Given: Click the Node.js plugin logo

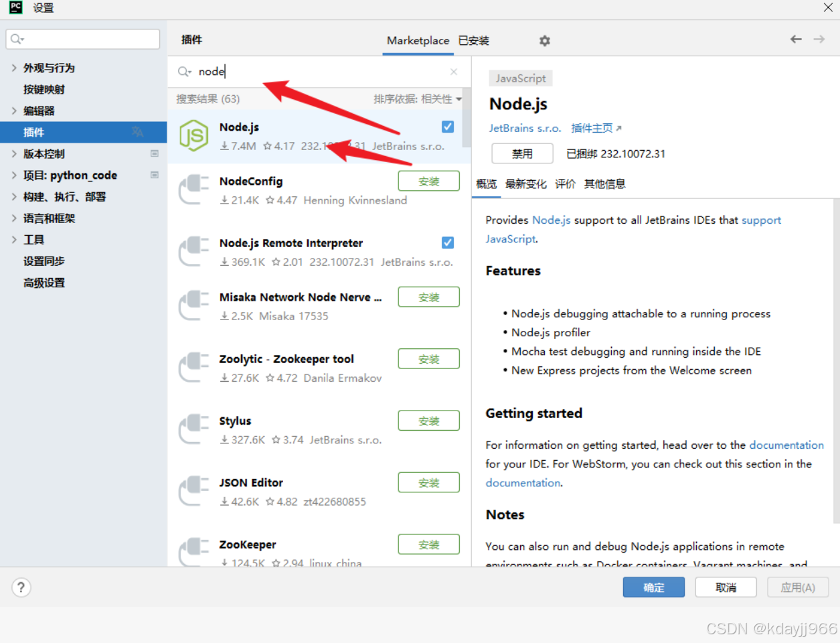Looking at the screenshot, I should (x=193, y=135).
